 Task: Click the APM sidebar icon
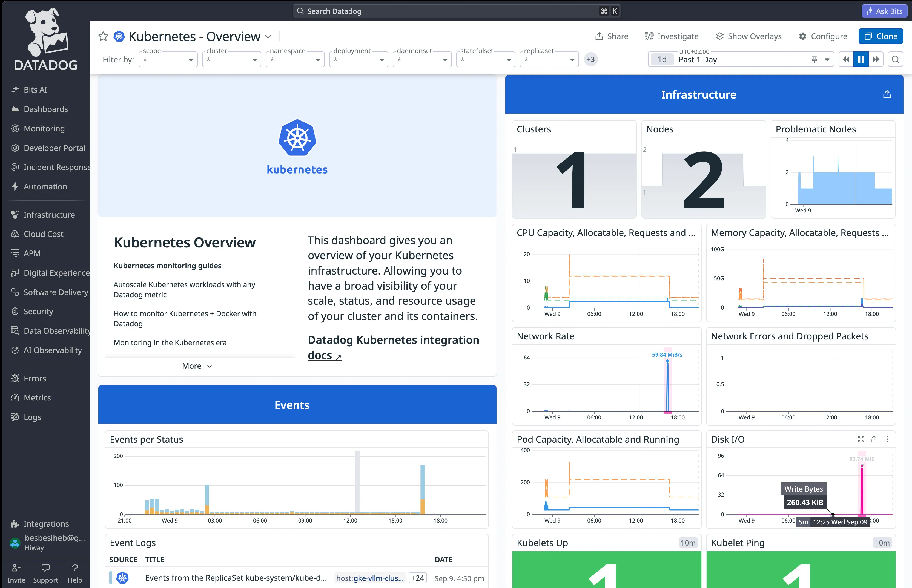pyautogui.click(x=15, y=253)
